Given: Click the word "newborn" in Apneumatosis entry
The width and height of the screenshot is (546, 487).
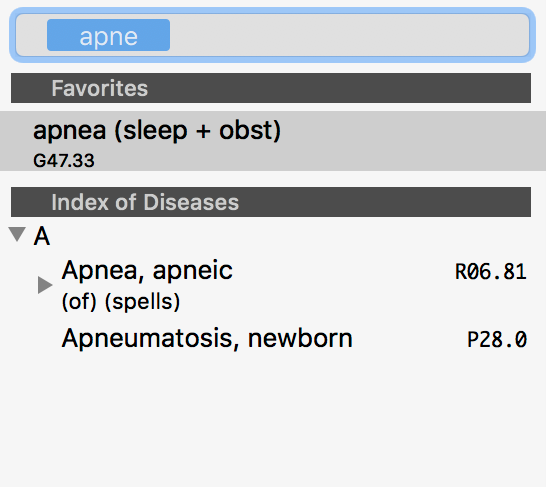Looking at the screenshot, I should tap(300, 338).
